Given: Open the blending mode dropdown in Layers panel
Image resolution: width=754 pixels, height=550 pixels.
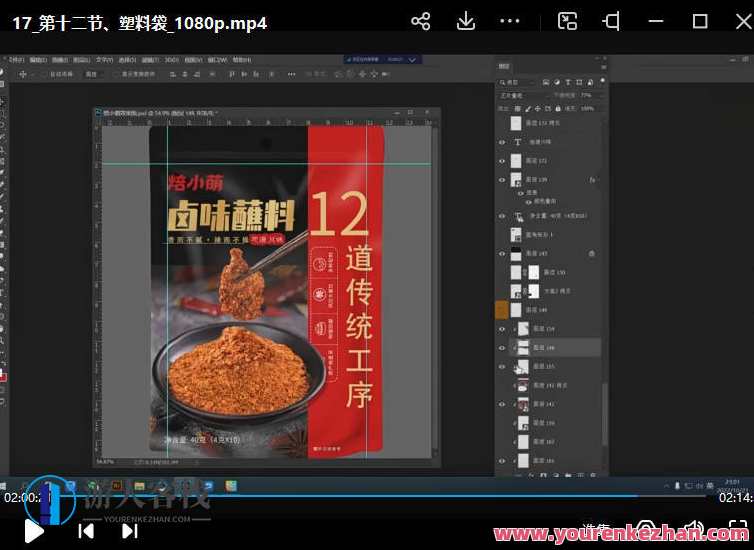Looking at the screenshot, I should click(522, 96).
